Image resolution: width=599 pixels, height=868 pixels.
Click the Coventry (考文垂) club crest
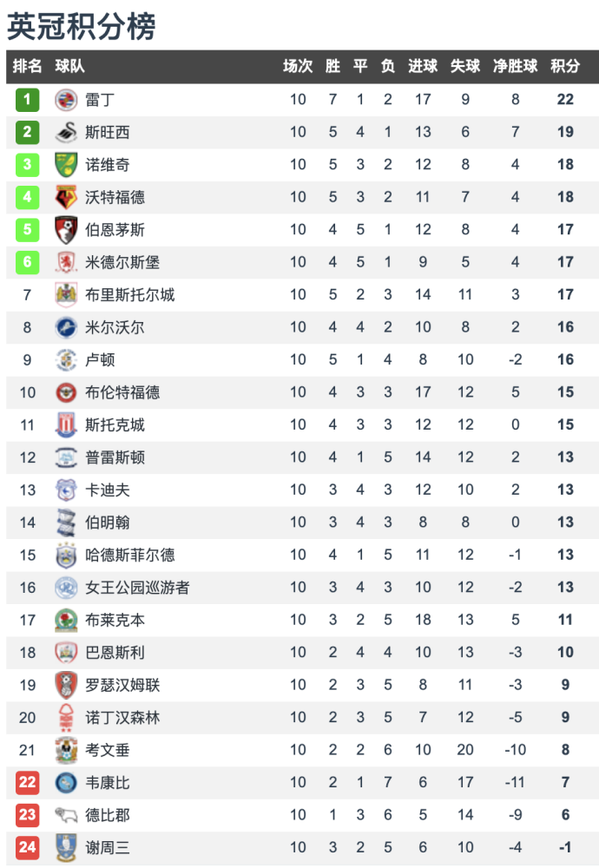66,750
